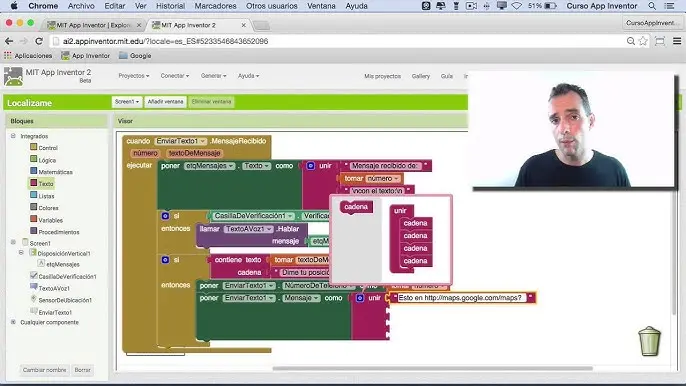Click the Cambiar nombre button

pos(45,370)
